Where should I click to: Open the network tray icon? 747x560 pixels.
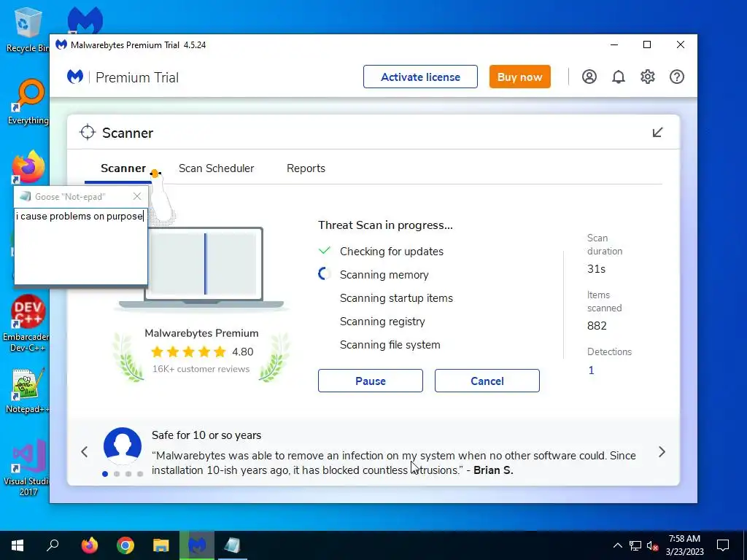click(635, 545)
